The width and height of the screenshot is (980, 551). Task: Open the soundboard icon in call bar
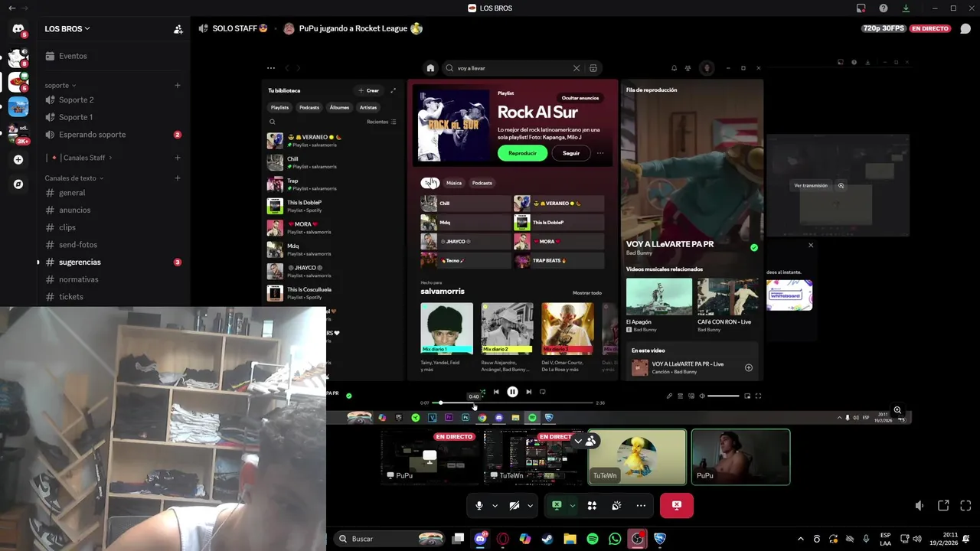(x=616, y=506)
